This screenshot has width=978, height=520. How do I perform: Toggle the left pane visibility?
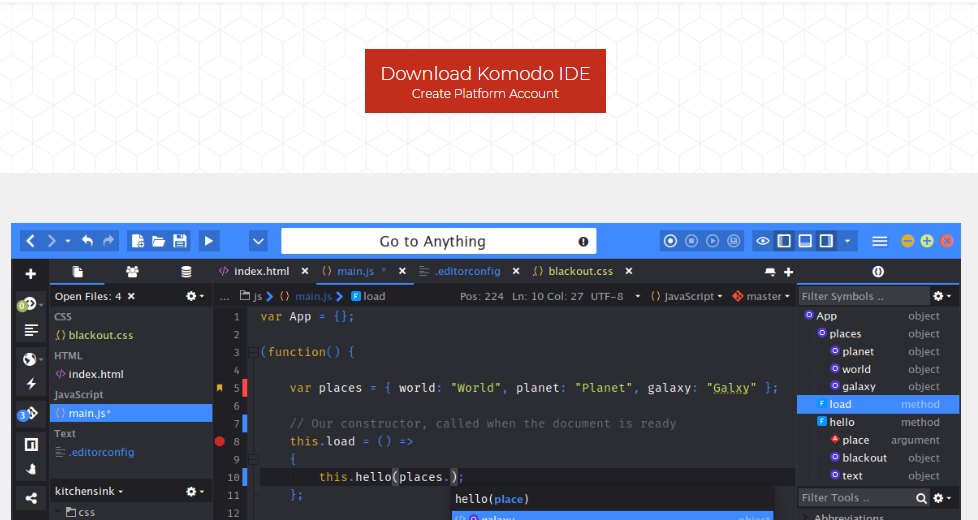(x=784, y=241)
